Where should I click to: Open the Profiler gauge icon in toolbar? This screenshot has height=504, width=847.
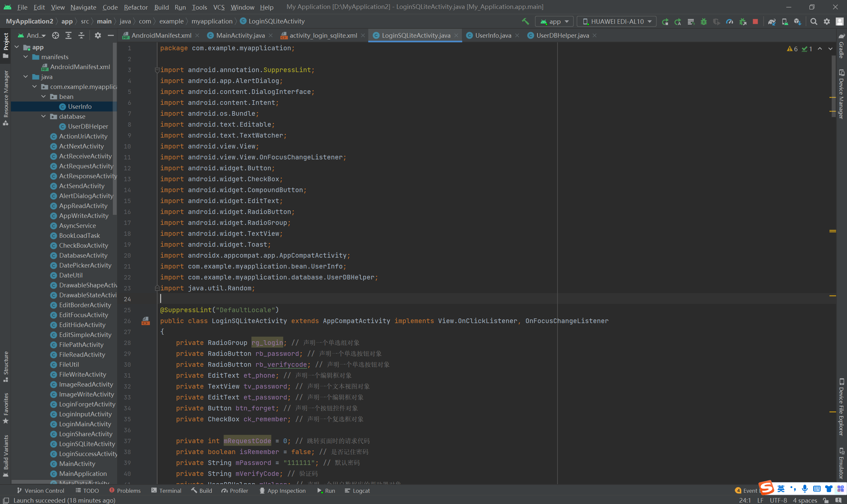point(730,21)
